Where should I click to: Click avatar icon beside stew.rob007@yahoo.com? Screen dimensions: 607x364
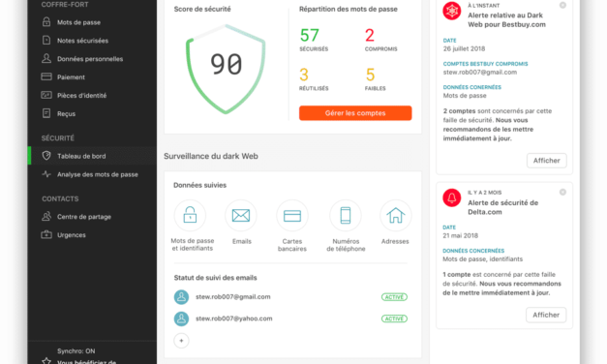[x=181, y=318]
